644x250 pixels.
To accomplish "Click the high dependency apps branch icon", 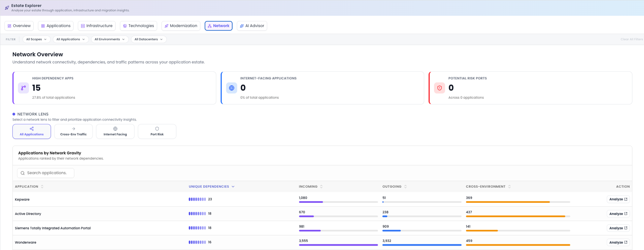I will (23, 88).
